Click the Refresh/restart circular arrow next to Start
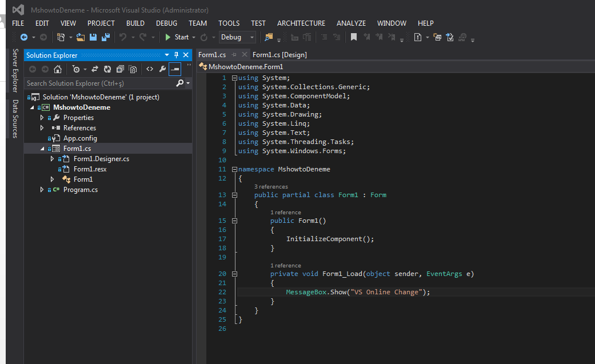This screenshot has width=595, height=364. click(x=204, y=37)
